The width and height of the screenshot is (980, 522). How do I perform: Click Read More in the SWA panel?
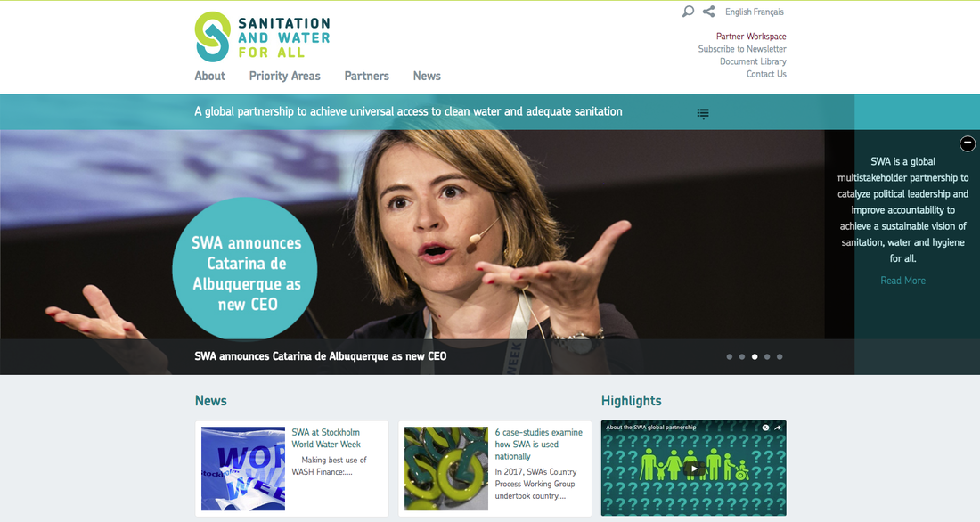pyautogui.click(x=902, y=281)
